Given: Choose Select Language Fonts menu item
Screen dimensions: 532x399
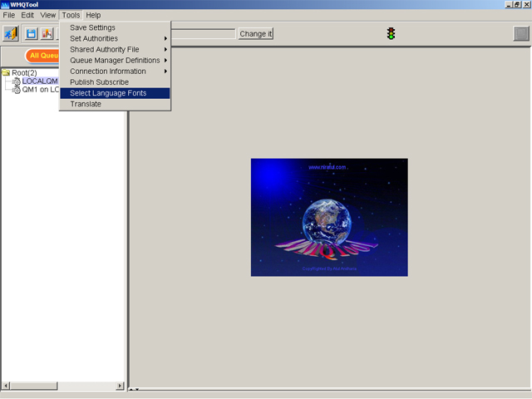Looking at the screenshot, I should [x=115, y=93].
